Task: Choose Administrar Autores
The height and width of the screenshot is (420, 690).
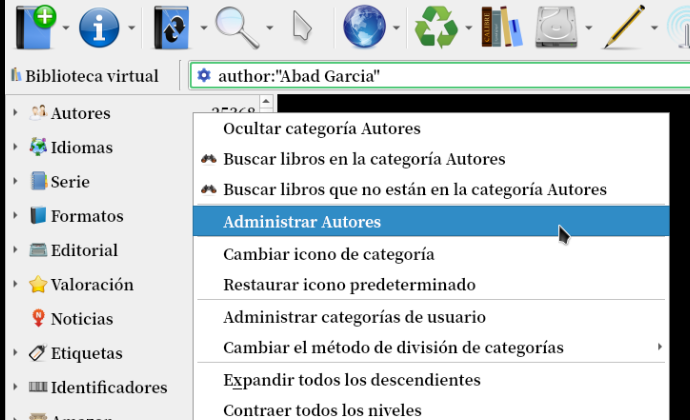Action: click(431, 221)
